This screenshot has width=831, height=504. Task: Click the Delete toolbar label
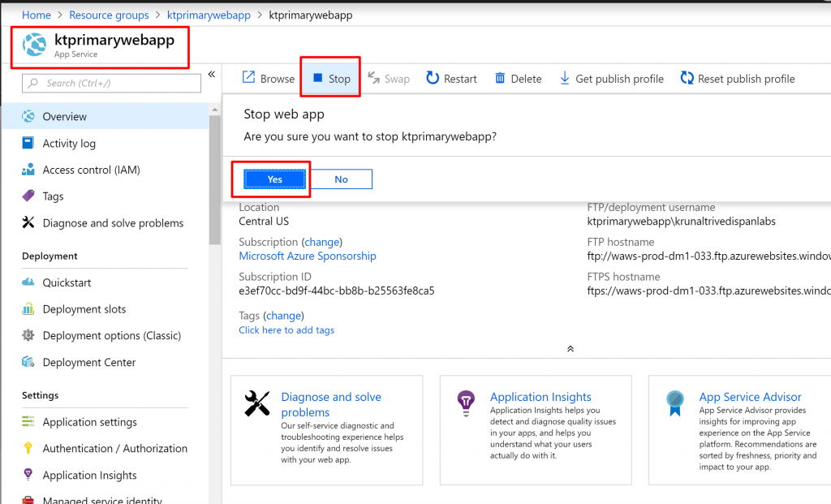(x=526, y=79)
